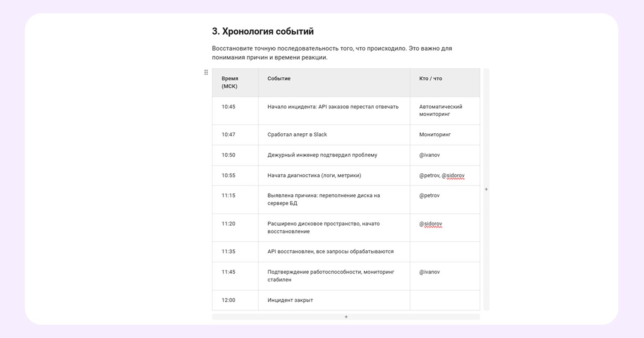Click the intro paragraph under the heading
Screen dimensions: 644x338
(332, 53)
